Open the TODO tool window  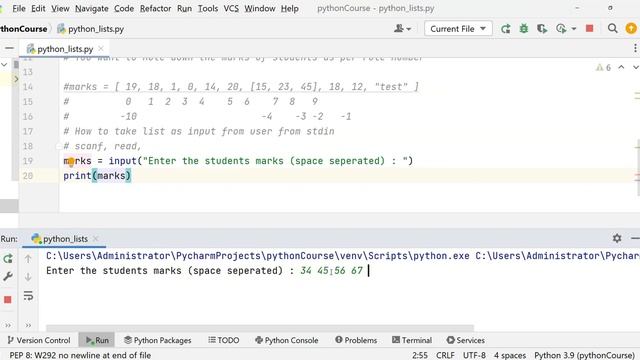224,340
